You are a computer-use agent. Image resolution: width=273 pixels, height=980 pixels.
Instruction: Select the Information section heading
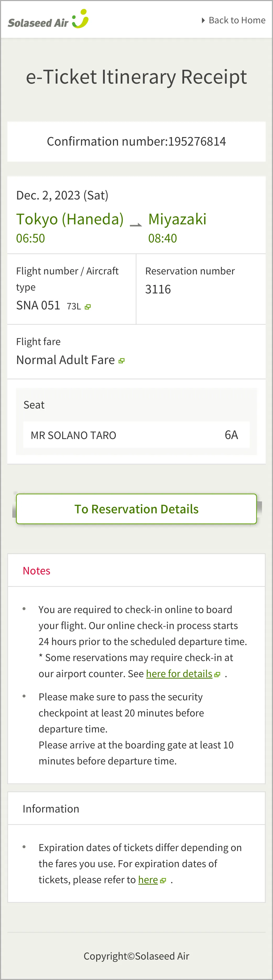51,809
